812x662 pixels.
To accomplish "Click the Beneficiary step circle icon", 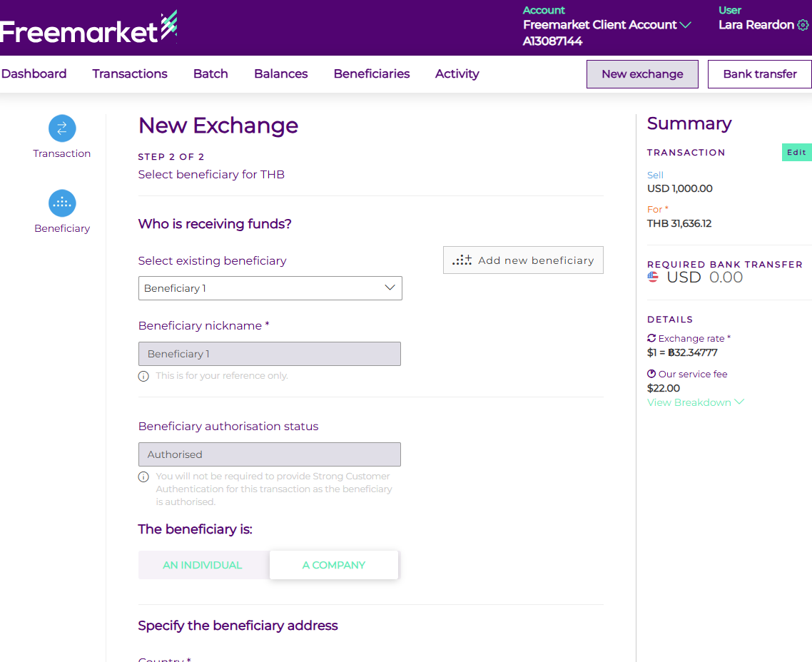I will point(62,203).
